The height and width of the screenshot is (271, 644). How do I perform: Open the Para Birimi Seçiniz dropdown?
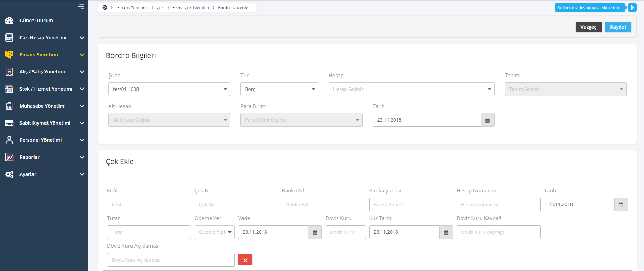click(301, 120)
